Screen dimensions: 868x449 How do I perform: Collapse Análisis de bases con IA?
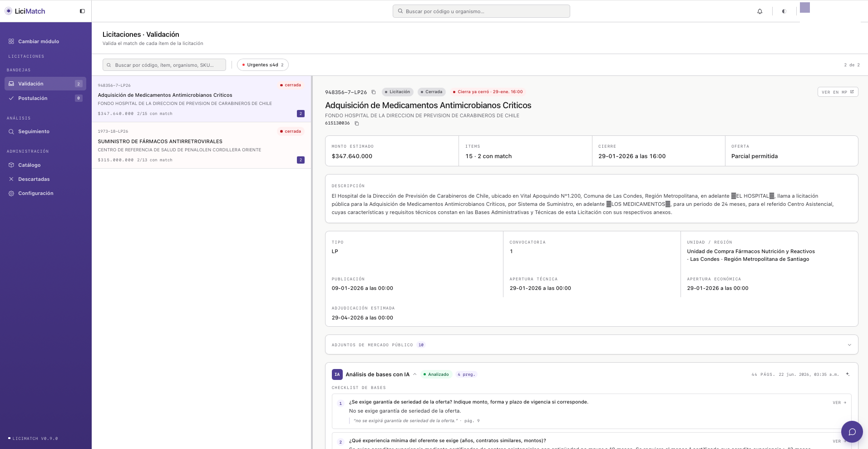coord(414,374)
